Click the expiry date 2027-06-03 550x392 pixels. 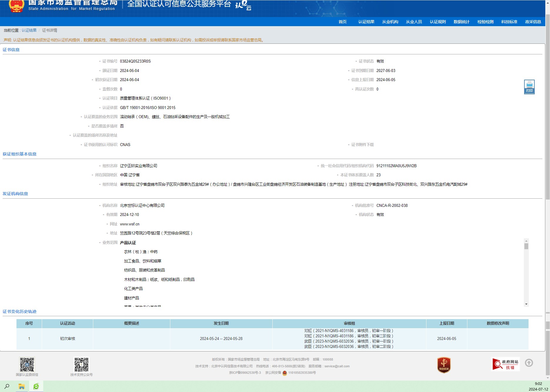(386, 71)
